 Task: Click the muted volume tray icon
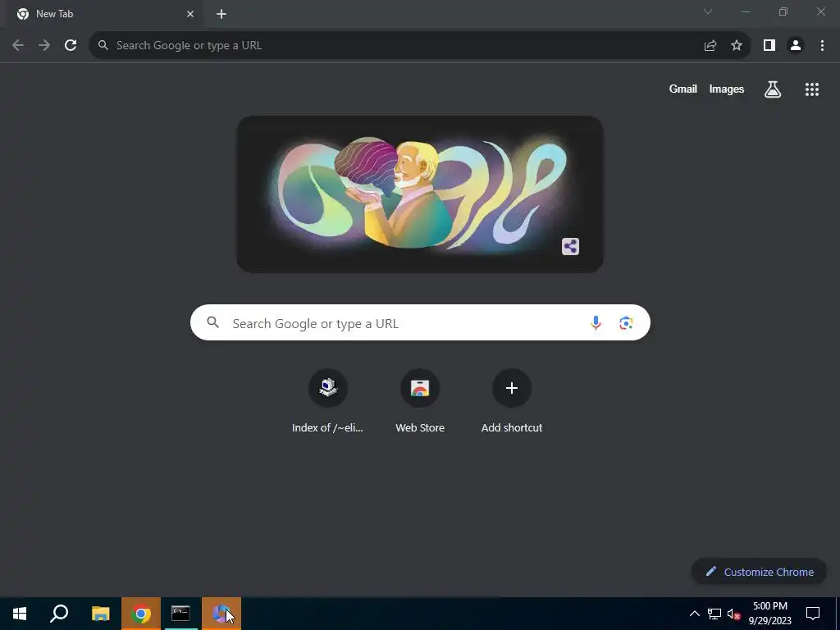coord(733,614)
